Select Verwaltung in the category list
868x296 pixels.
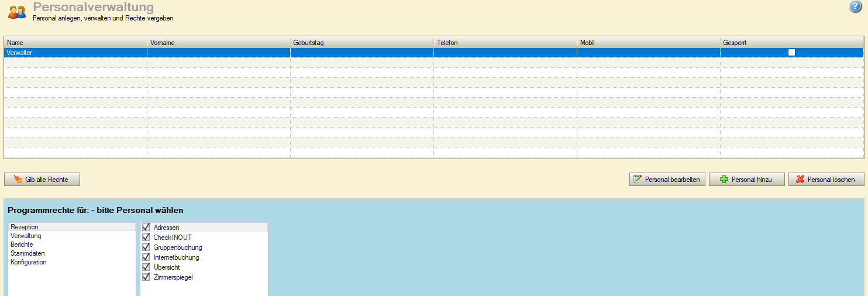coord(26,236)
